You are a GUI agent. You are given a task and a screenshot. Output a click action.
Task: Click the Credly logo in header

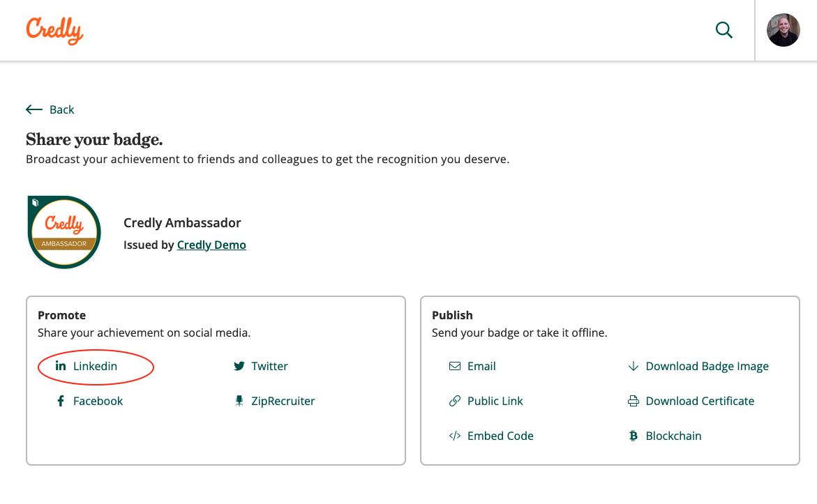[54, 30]
